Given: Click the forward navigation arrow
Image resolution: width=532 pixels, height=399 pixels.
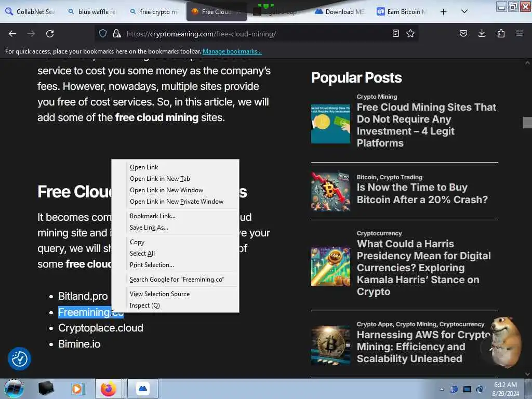Looking at the screenshot, I should coord(31,34).
